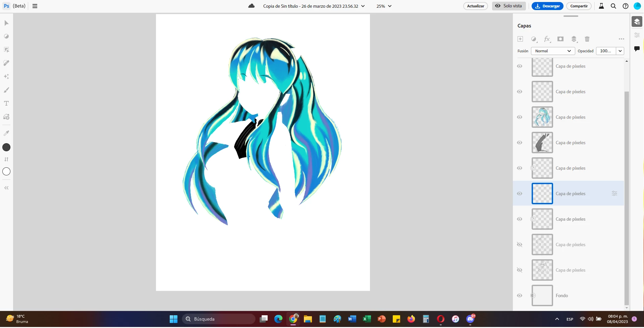Click the Capas panel vertical scrollbar
644x328 pixels.
[627, 198]
